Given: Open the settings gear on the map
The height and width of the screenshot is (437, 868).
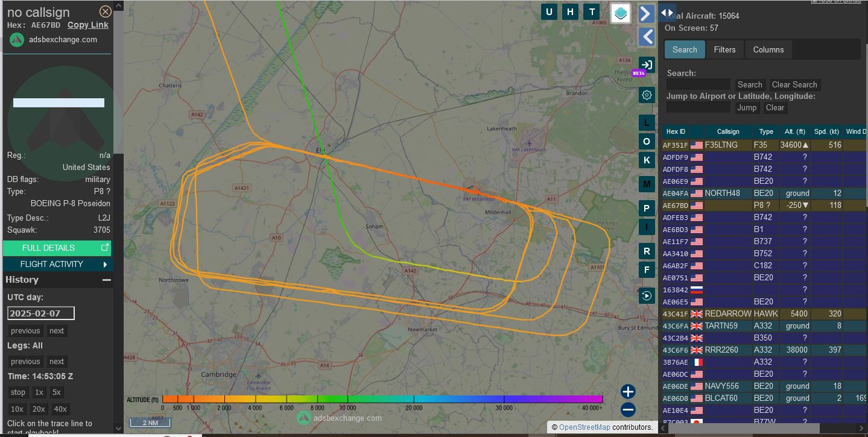Looking at the screenshot, I should [x=647, y=95].
